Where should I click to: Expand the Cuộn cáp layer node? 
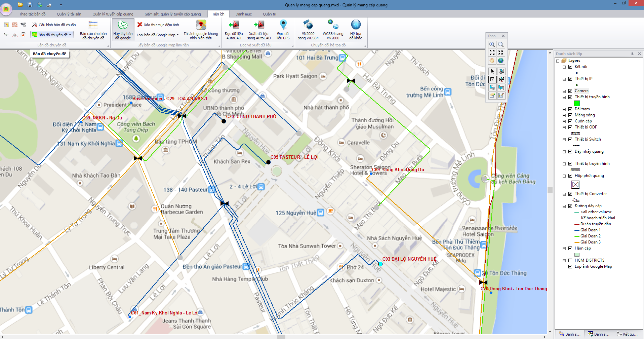(x=564, y=121)
